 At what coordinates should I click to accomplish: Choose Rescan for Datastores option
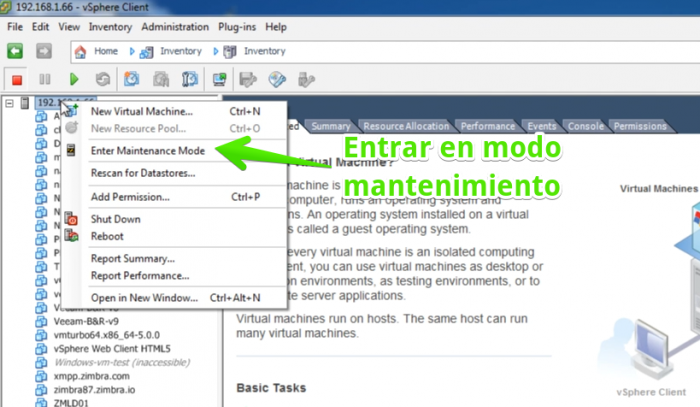click(175, 173)
